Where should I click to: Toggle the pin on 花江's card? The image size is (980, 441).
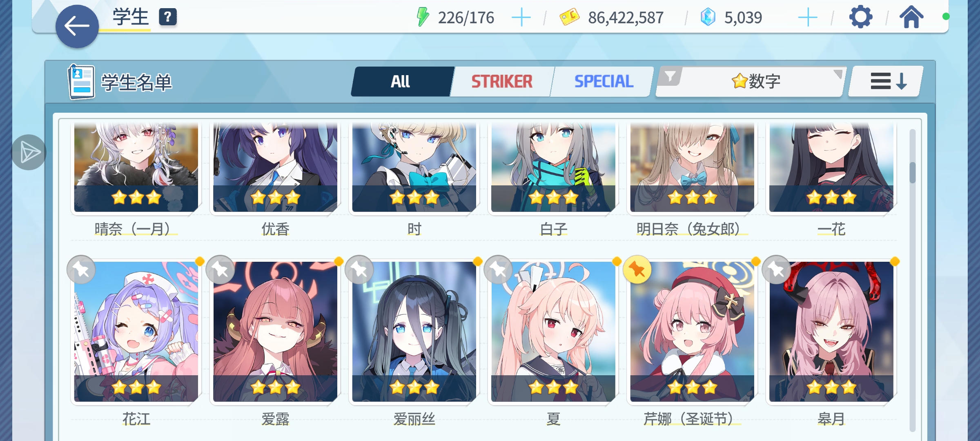[81, 270]
